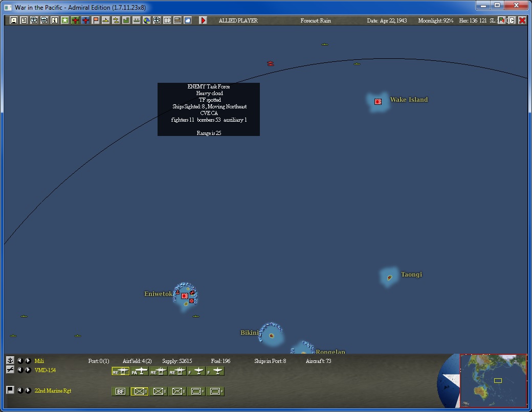Click the red X exit game icon
532x412 pixels.
click(522, 20)
